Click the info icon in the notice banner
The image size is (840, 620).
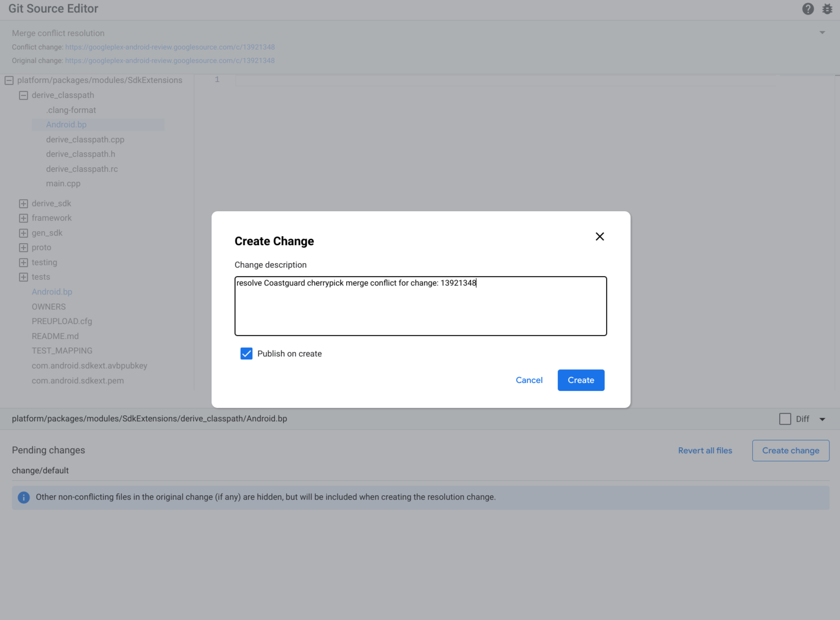coord(23,497)
